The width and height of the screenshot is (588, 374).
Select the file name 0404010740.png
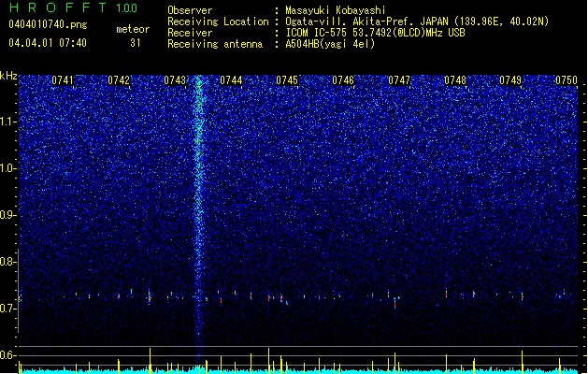48,25
